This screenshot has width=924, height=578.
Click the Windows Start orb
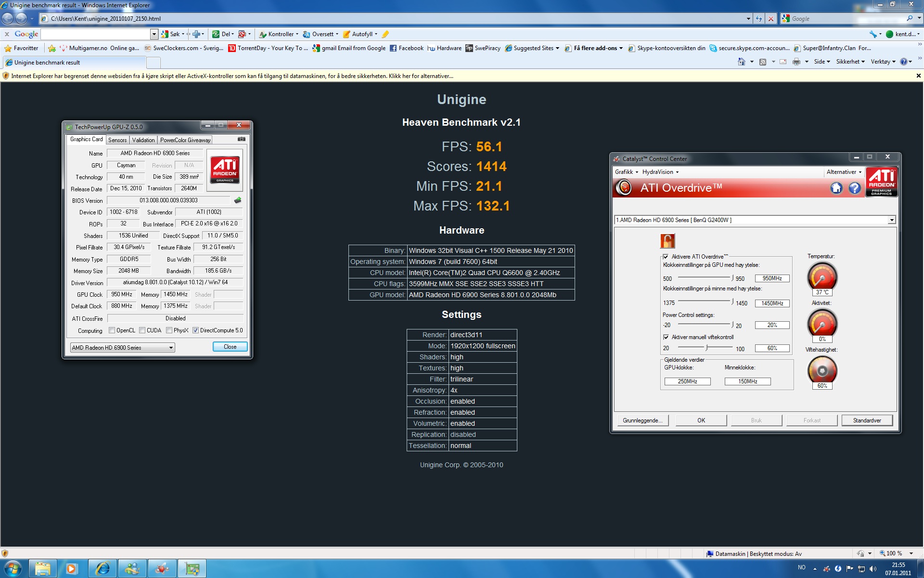[13, 569]
